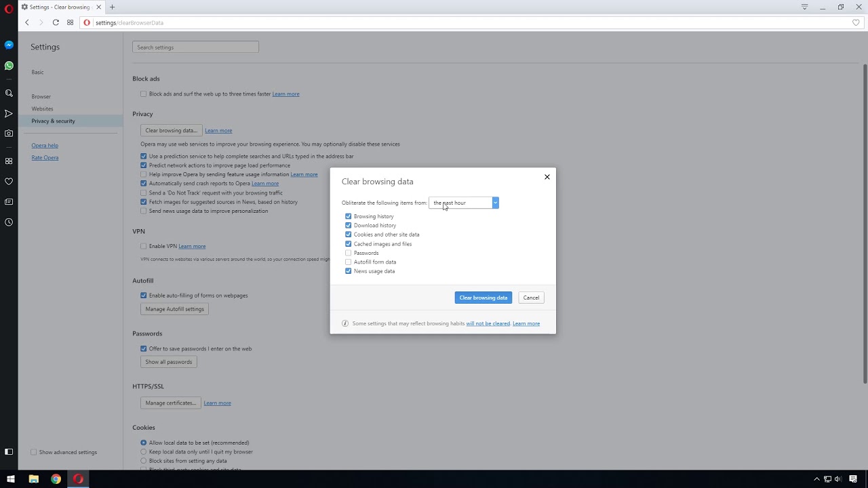Image resolution: width=868 pixels, height=488 pixels.
Task: Show hidden system tray icons
Action: pyautogui.click(x=816, y=479)
